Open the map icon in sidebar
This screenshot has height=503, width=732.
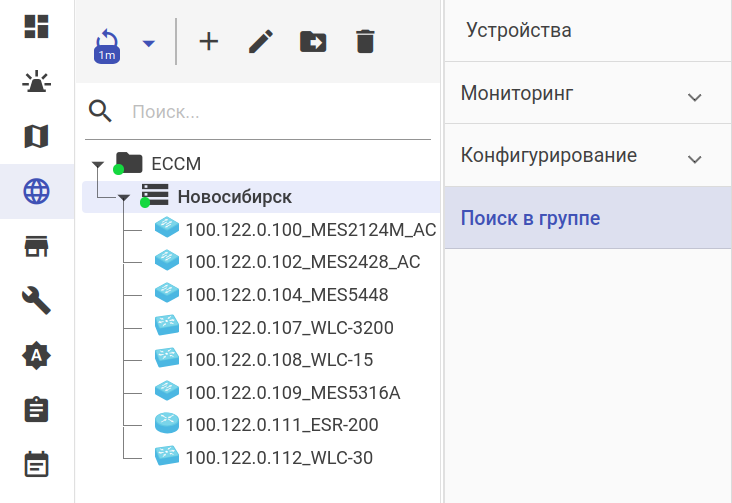click(37, 136)
